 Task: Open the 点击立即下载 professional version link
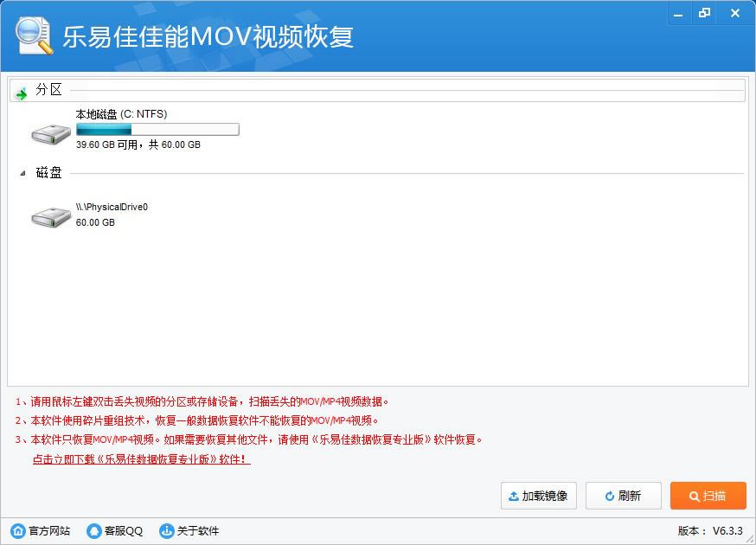(142, 458)
